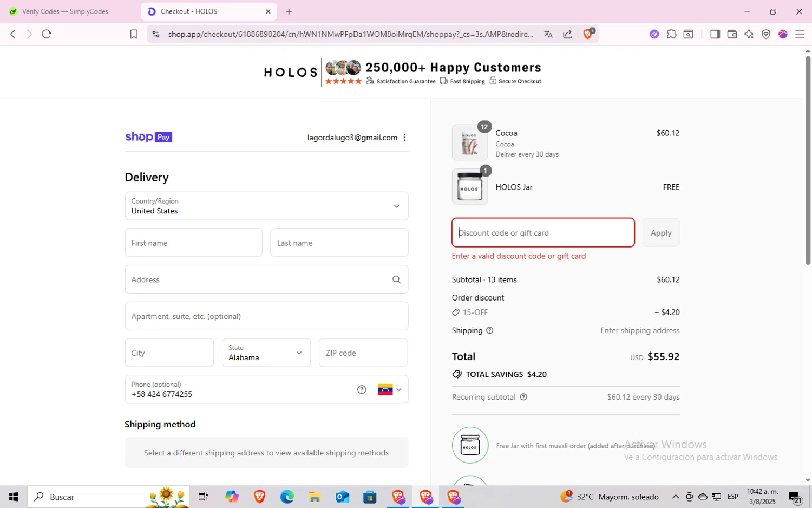Click the browser forward arrow
The height and width of the screenshot is (508, 812).
coord(29,34)
